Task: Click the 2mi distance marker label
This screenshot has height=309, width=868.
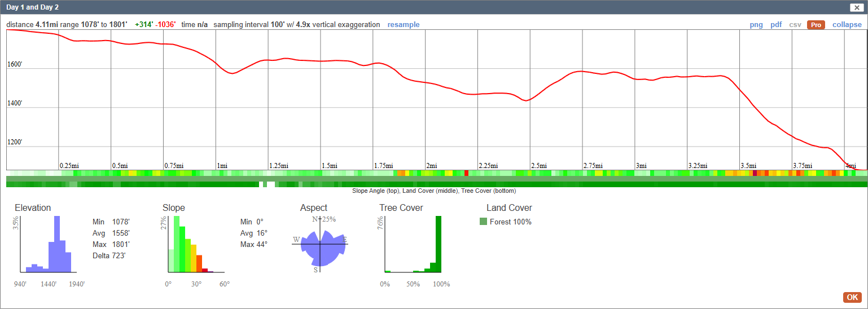Action: tap(432, 166)
